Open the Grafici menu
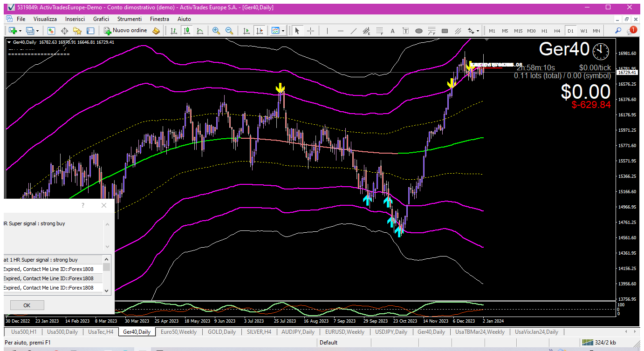 coord(101,19)
